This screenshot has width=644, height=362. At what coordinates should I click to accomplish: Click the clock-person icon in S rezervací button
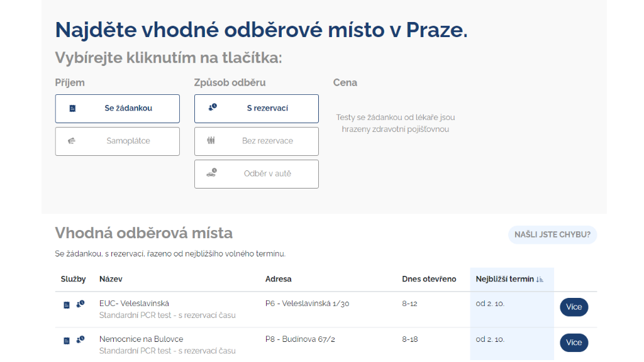(213, 107)
